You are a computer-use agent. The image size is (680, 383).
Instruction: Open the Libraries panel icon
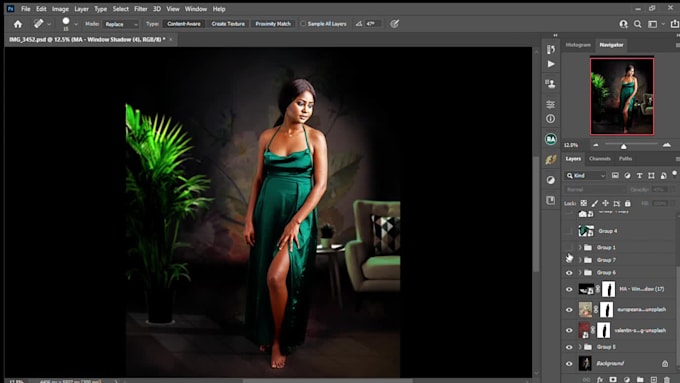(551, 200)
